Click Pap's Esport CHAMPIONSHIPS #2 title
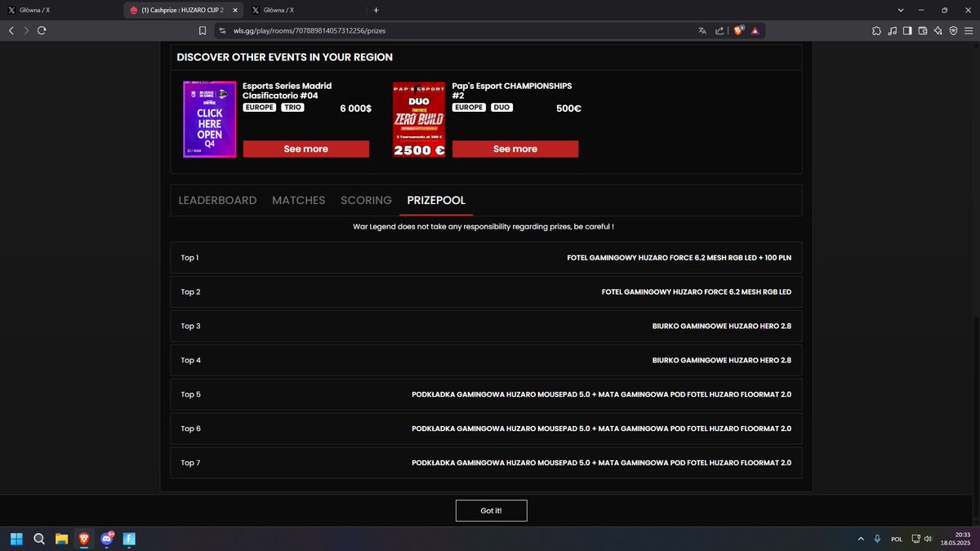980x551 pixels. (x=512, y=91)
